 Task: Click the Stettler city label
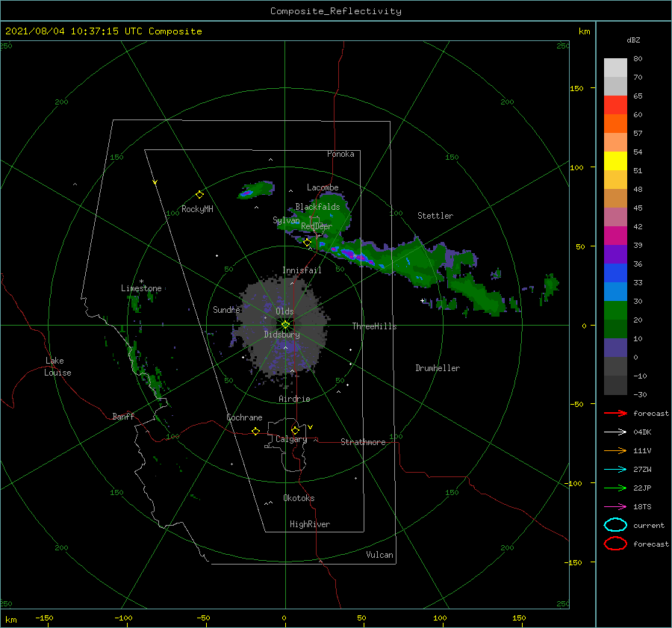pyautogui.click(x=435, y=216)
